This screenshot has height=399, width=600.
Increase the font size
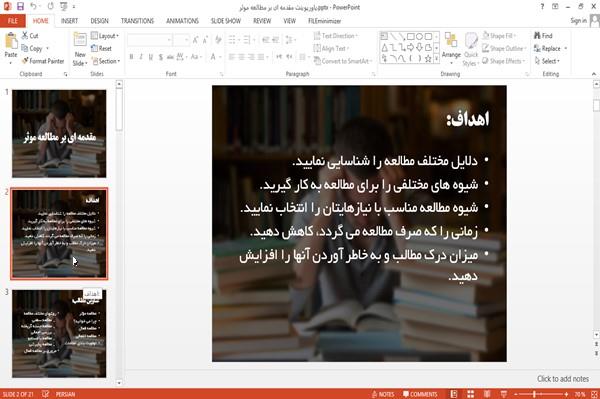(x=196, y=40)
